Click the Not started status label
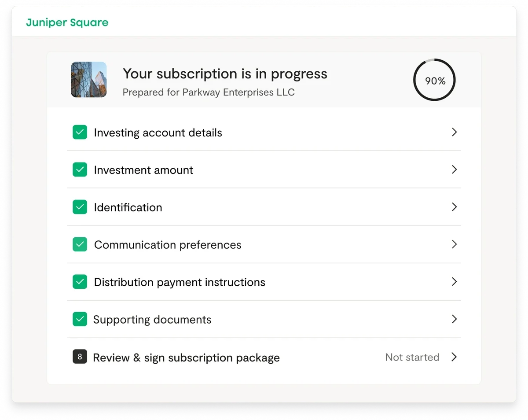The image size is (528, 420). [x=412, y=357]
